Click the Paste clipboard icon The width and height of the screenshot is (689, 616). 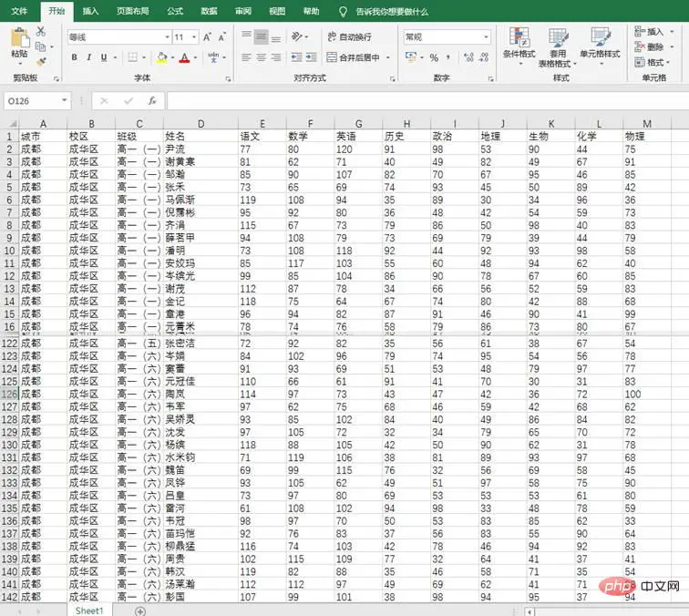19,37
